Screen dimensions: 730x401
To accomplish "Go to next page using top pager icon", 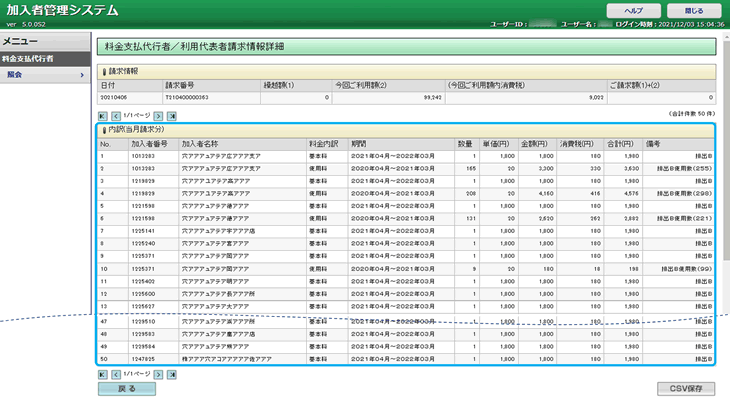I will click(x=158, y=116).
